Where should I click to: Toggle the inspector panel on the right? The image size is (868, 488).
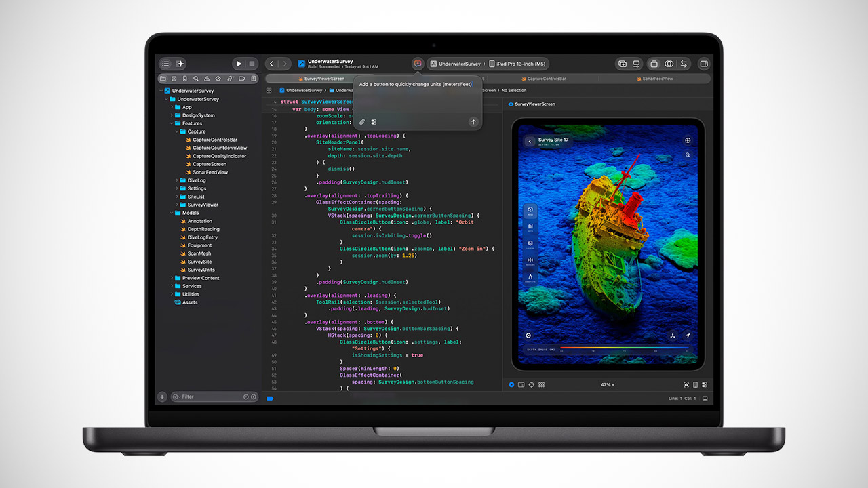(704, 64)
